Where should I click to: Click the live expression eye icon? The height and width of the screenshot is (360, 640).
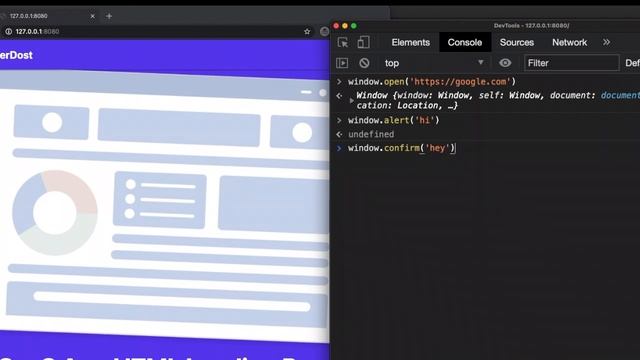click(x=505, y=63)
